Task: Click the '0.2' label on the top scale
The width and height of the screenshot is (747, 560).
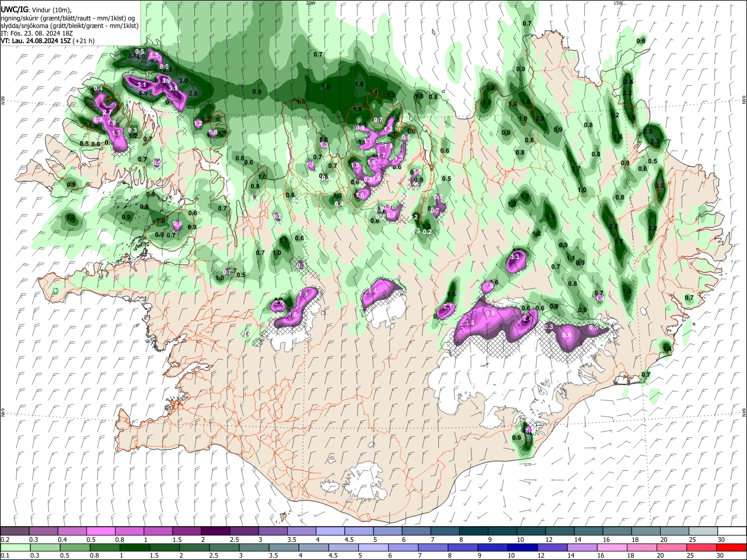Action: click(x=5, y=540)
